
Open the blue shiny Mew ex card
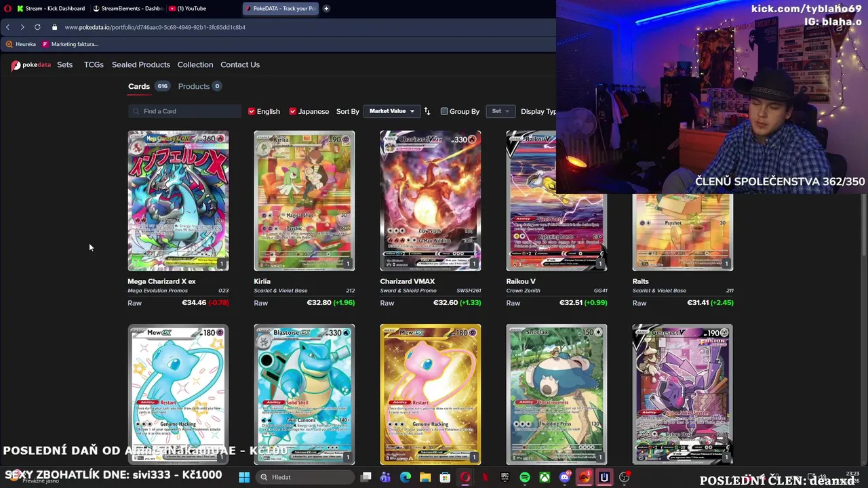click(x=178, y=394)
